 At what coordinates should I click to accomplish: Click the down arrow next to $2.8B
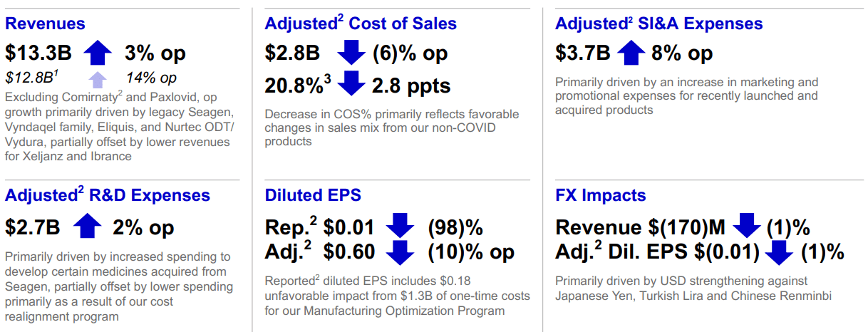351,53
